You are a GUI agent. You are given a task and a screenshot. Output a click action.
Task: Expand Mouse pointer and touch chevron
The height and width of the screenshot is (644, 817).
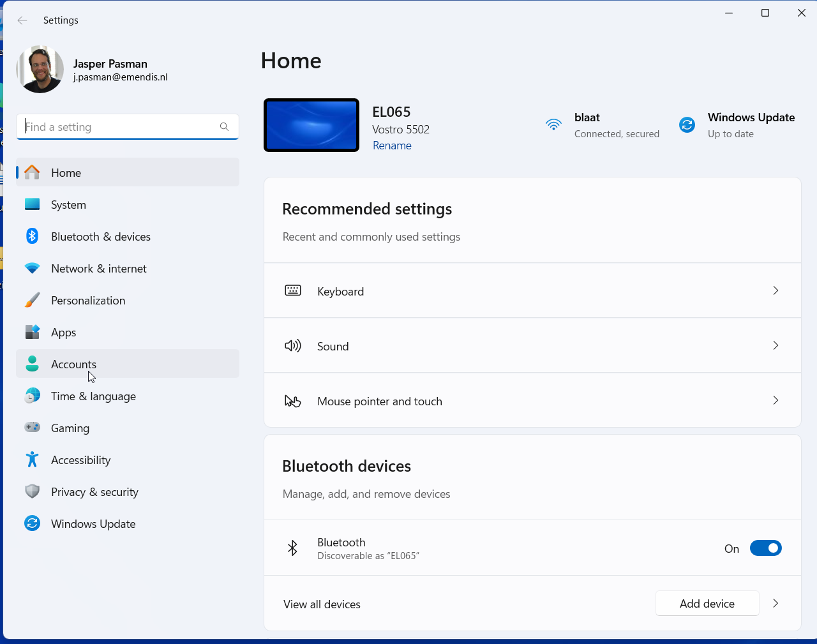[776, 401]
